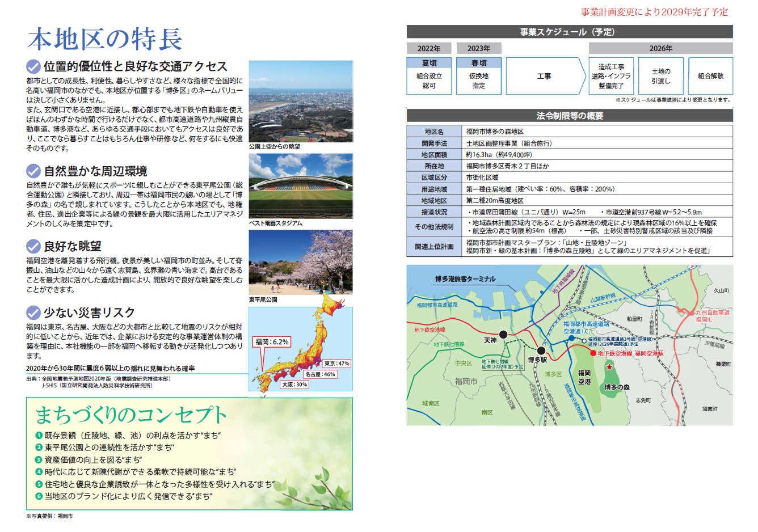Click the 造成工事 道路・インフラ整備完了 box
The height and width of the screenshot is (532, 758).
tap(611, 76)
